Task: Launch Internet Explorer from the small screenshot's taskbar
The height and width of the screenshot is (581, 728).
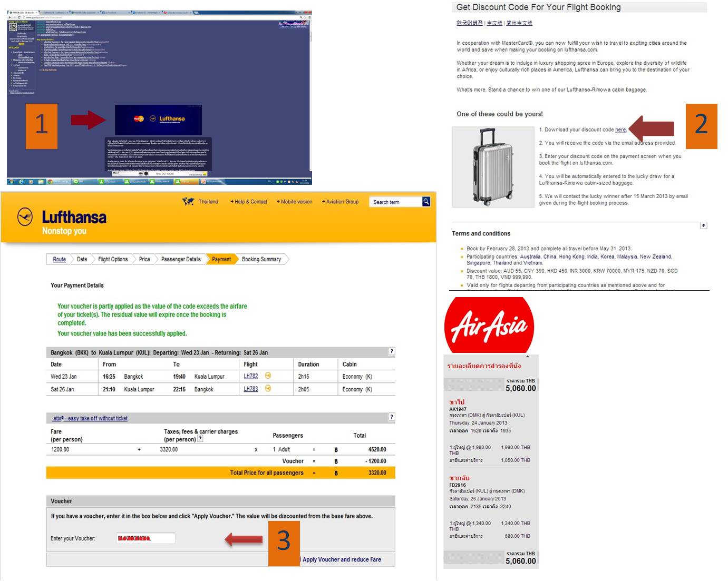Action: click(21, 181)
